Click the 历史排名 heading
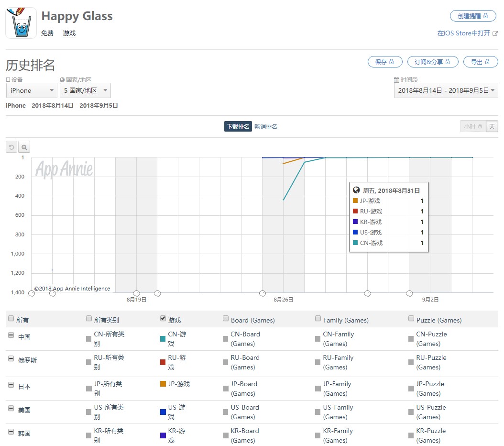Image resolution: width=504 pixels, height=446 pixels. [31, 65]
